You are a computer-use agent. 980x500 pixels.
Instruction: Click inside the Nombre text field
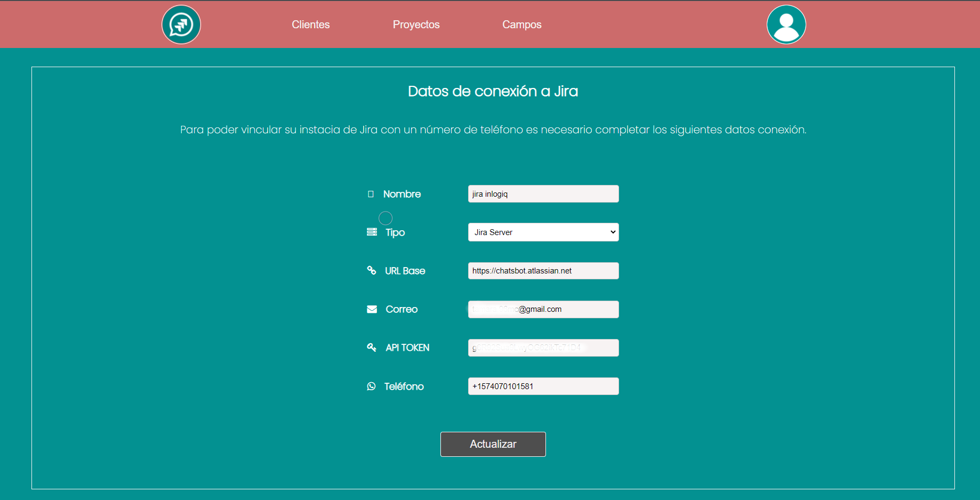pyautogui.click(x=543, y=193)
